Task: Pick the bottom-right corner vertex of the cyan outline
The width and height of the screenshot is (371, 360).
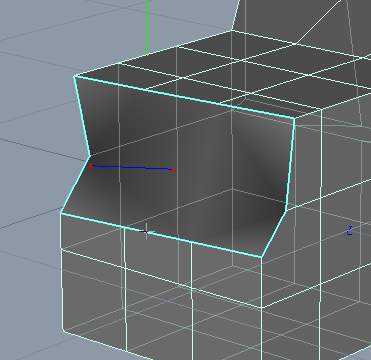Action: point(262,257)
